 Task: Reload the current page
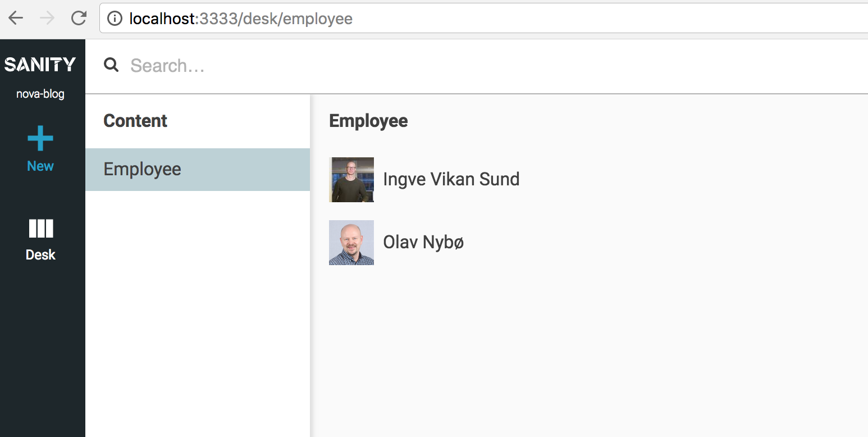(79, 18)
